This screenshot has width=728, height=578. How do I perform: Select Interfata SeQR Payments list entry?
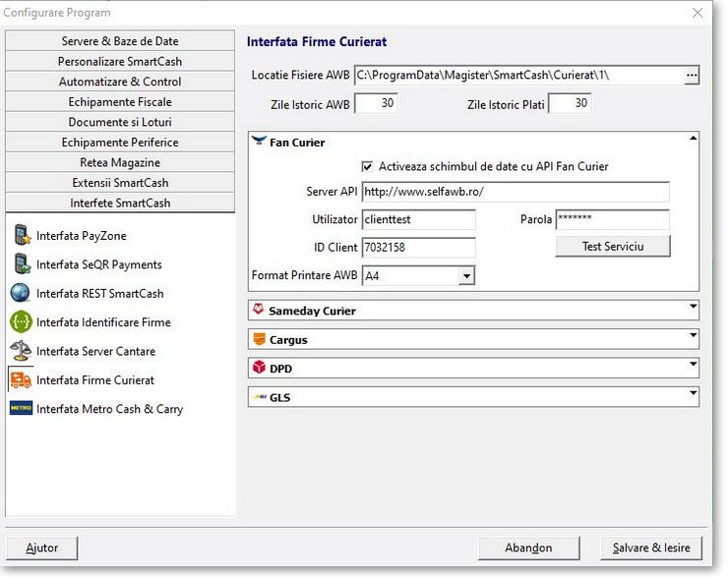[99, 264]
